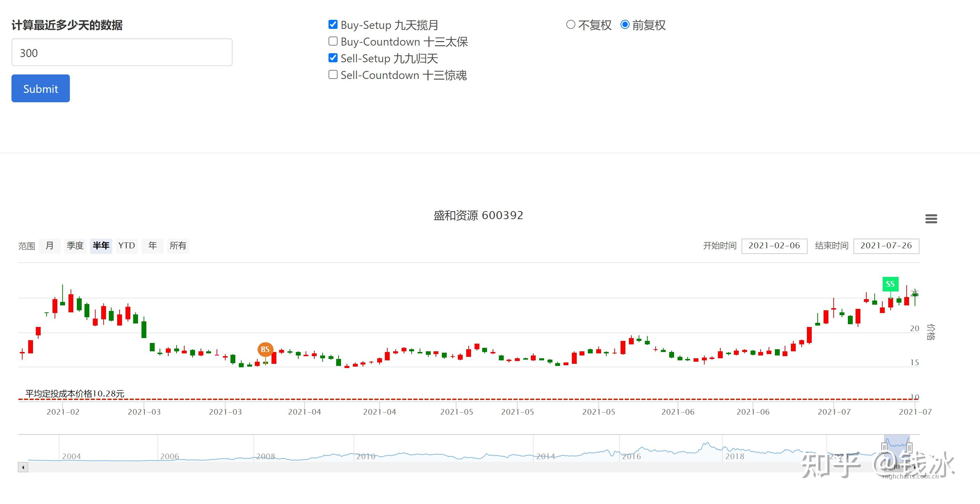Select the 不复权 radio option
Image resolution: width=980 pixels, height=504 pixels.
pyautogui.click(x=570, y=25)
